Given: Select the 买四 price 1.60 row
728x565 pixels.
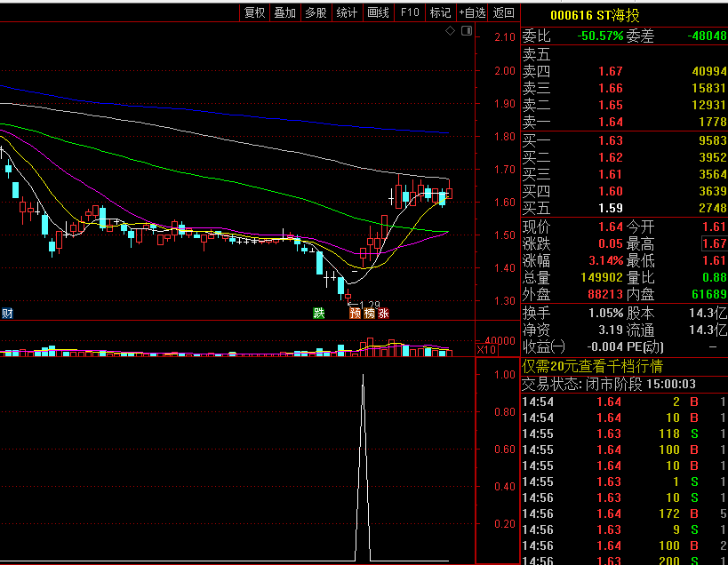Looking at the screenshot, I should tap(625, 191).
